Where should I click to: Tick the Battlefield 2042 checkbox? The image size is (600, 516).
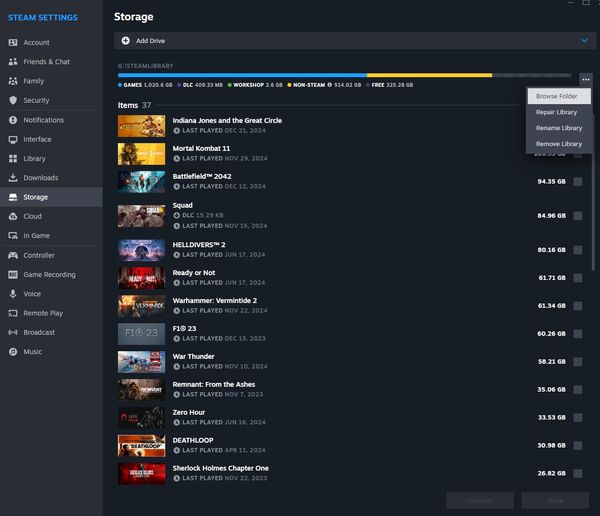578,181
